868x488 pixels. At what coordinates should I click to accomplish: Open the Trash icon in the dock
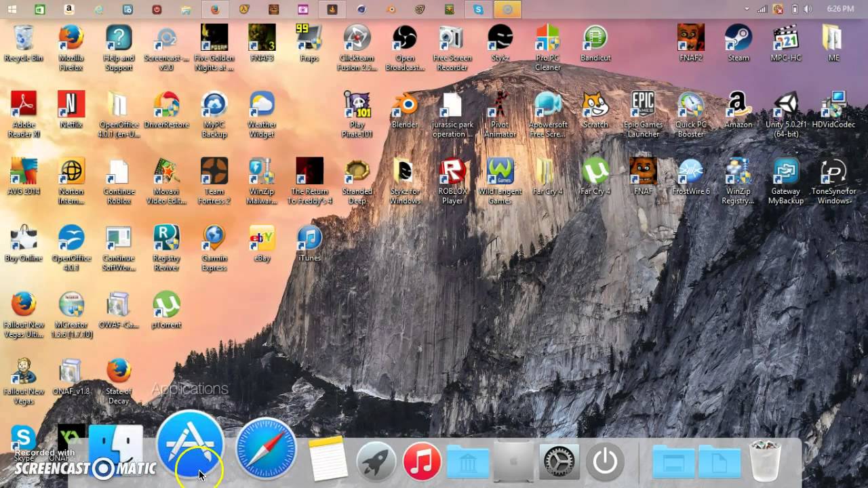[x=765, y=461]
